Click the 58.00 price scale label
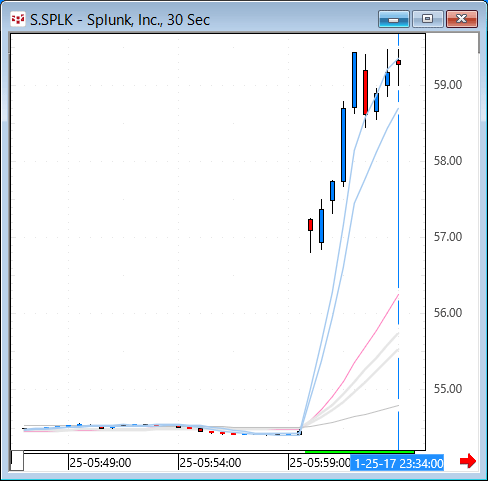The height and width of the screenshot is (481, 488). point(448,161)
